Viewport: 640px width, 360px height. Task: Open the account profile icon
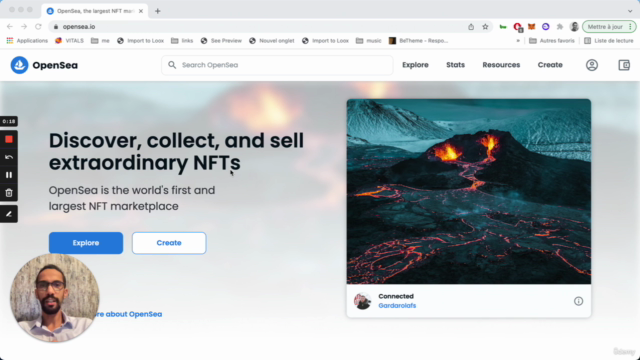(x=592, y=65)
